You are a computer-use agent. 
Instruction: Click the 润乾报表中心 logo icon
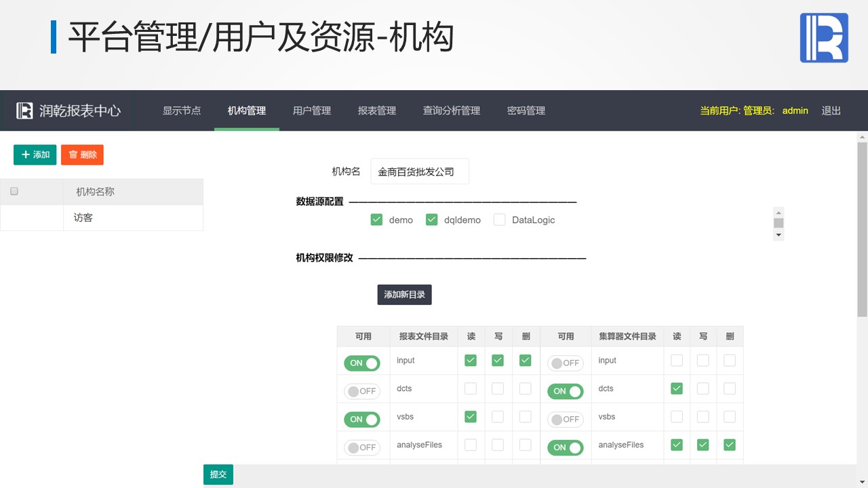(25, 110)
